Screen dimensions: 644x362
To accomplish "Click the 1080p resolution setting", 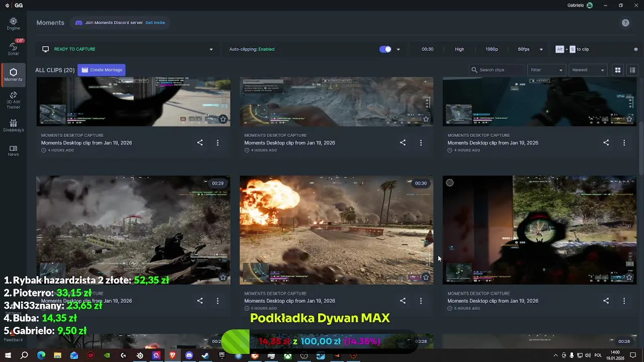I will coord(492,49).
